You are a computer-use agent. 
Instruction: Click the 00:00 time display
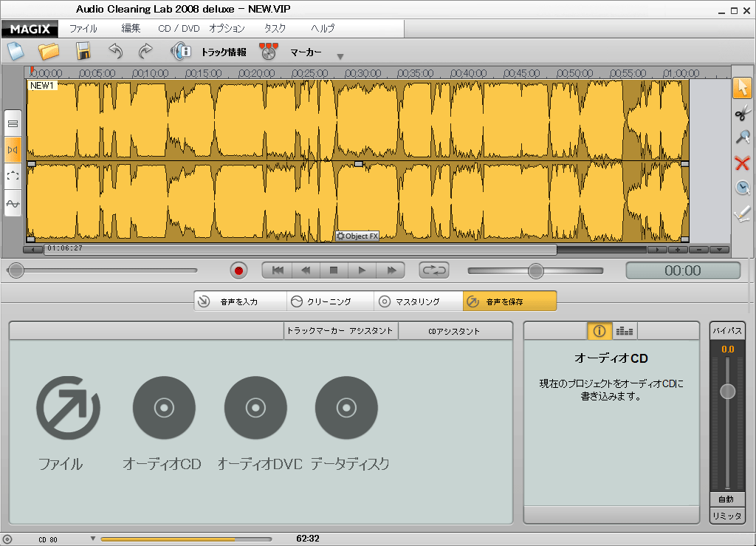pos(683,270)
